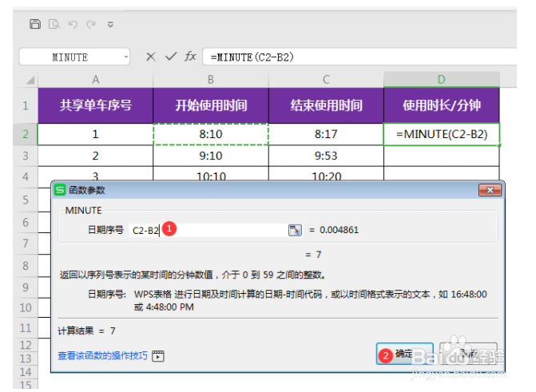Click the Save icon in quick toolbar
This screenshot has width=536, height=392.
tap(35, 24)
